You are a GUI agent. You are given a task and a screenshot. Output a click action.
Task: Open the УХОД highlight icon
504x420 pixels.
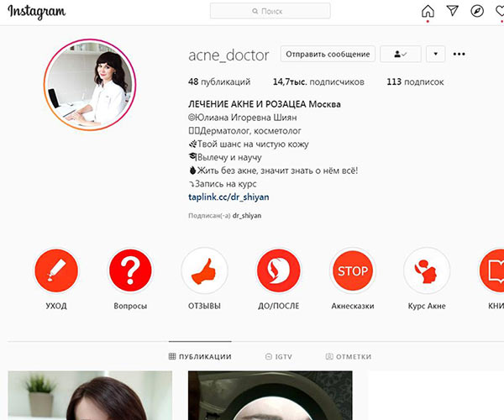56,270
